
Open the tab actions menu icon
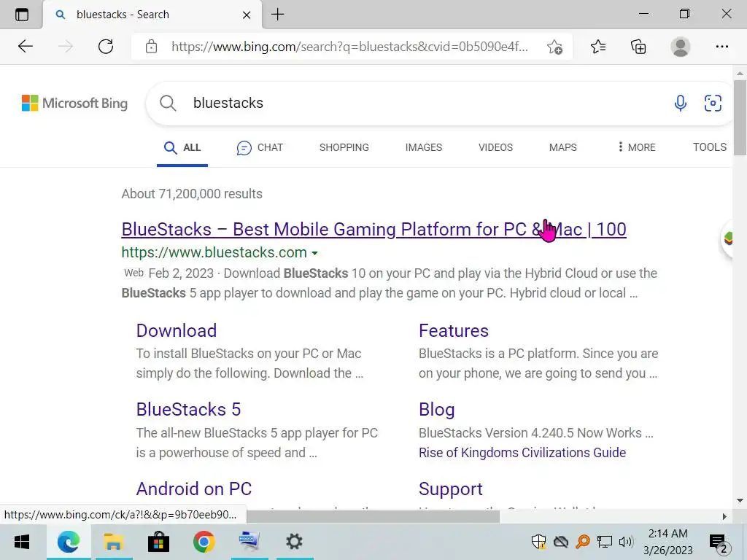21,15
